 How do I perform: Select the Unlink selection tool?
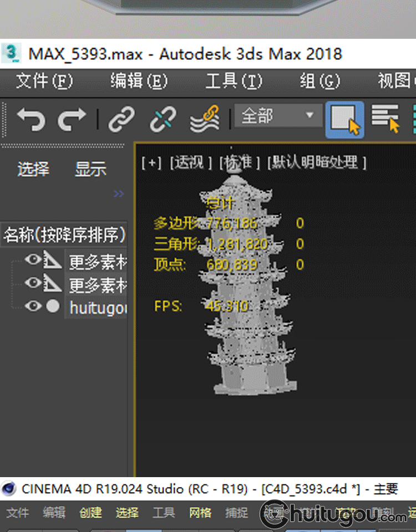pos(163,119)
